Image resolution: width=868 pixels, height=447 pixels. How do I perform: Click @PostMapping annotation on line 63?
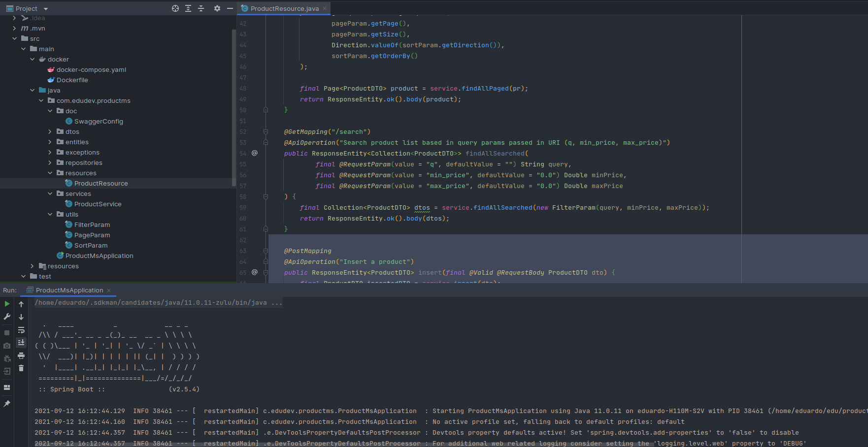[x=307, y=251]
